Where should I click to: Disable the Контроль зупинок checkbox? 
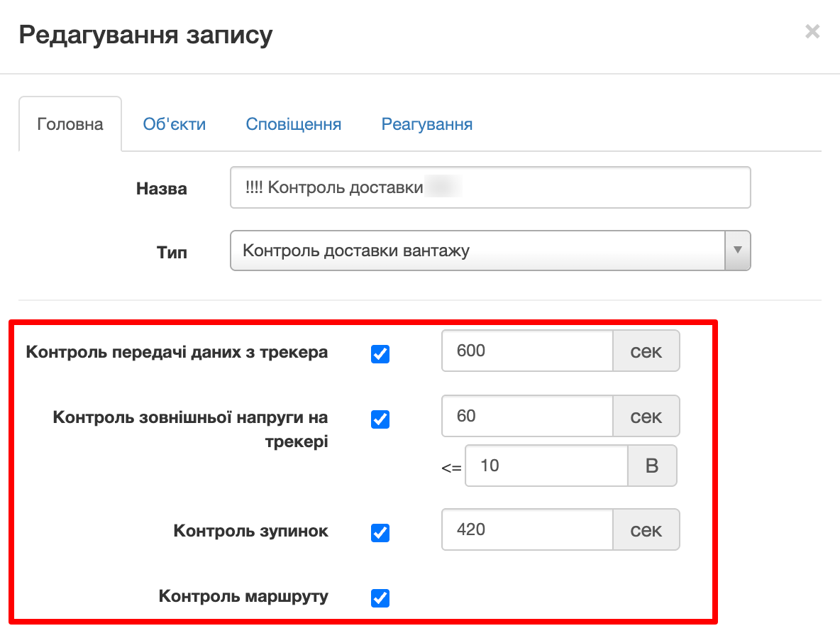(380, 532)
